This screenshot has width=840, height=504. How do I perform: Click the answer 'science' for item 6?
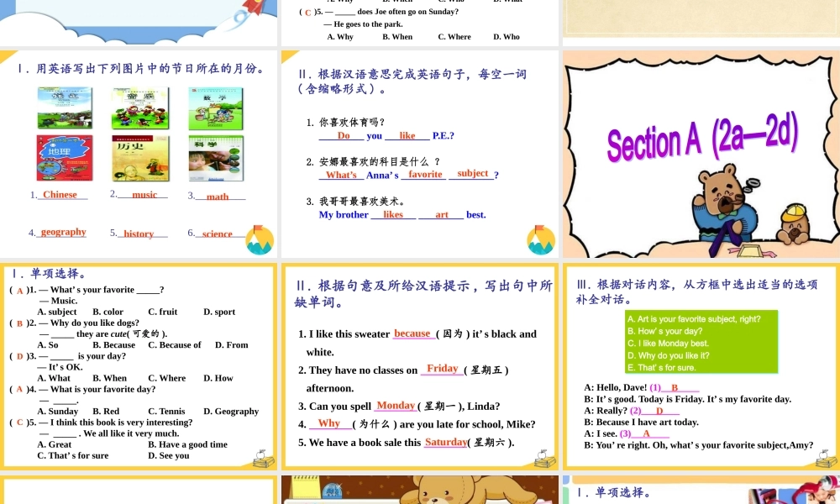[x=217, y=234]
